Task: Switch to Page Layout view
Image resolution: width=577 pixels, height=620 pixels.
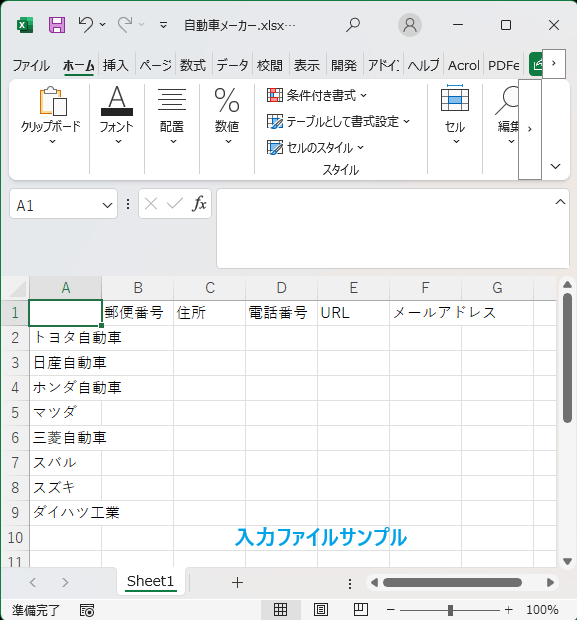Action: point(321,610)
